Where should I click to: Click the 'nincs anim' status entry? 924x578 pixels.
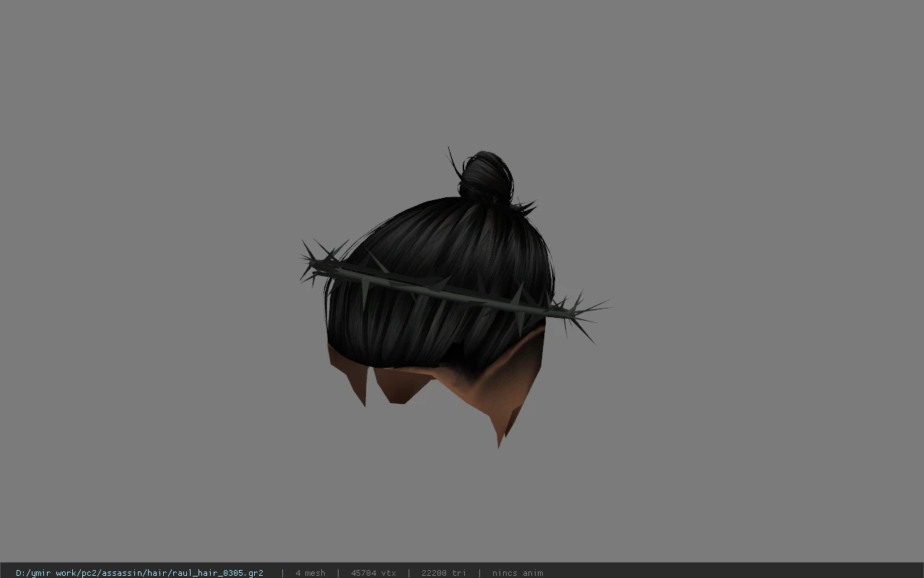click(x=518, y=573)
